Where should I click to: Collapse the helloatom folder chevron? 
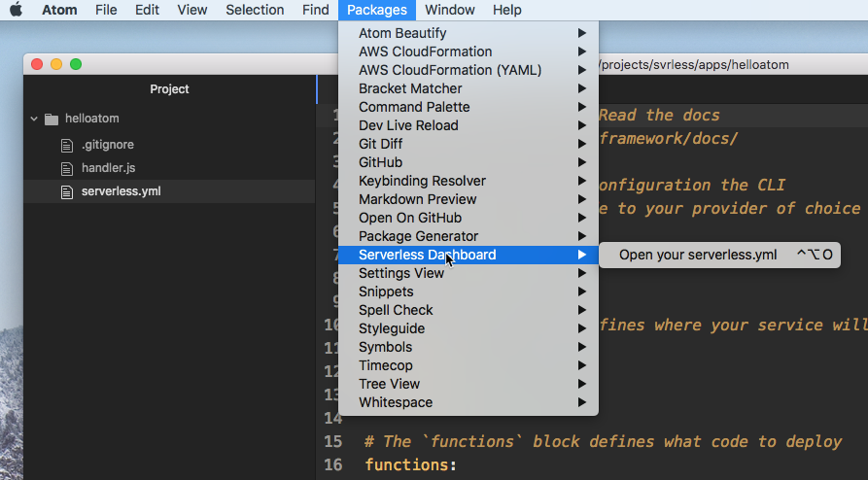coord(34,119)
